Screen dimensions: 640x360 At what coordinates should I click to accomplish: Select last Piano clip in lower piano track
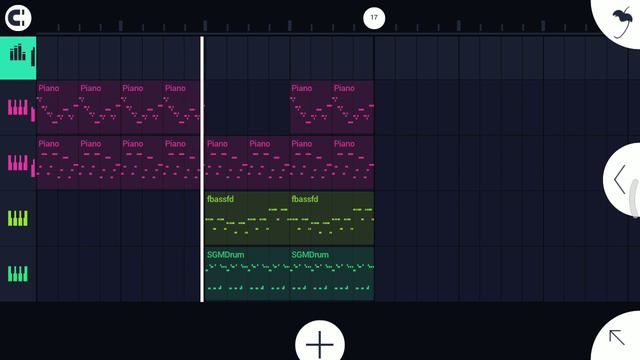pos(353,163)
